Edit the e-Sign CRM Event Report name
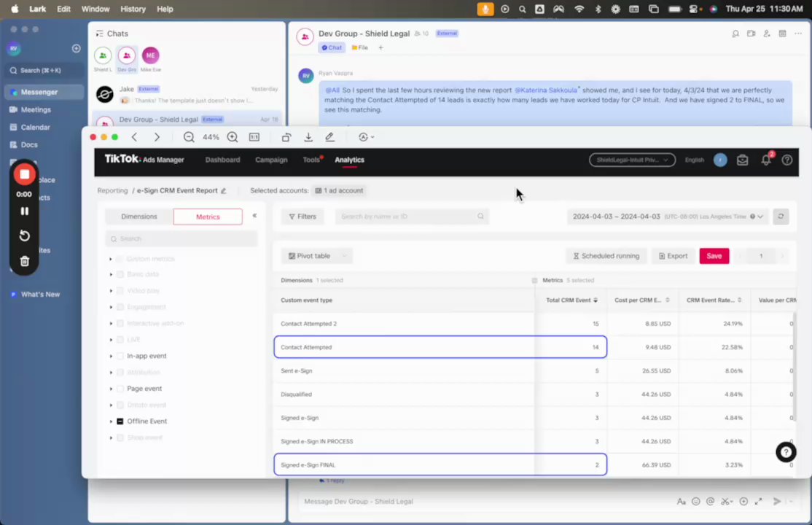The width and height of the screenshot is (812, 525). click(x=224, y=191)
